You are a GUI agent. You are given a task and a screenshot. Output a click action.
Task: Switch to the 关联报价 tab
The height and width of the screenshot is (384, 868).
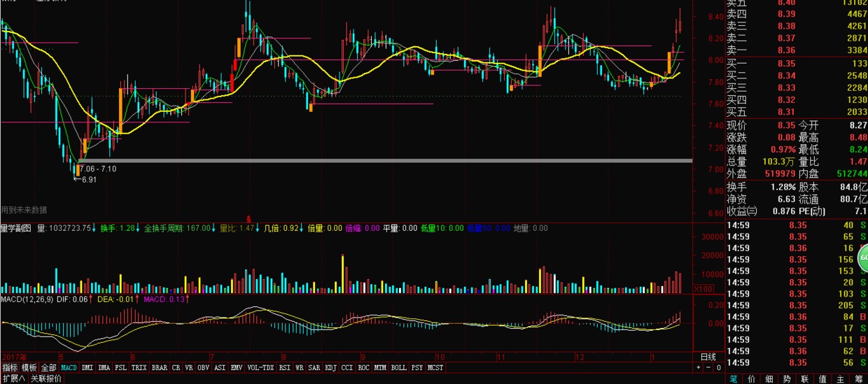pyautogui.click(x=46, y=378)
